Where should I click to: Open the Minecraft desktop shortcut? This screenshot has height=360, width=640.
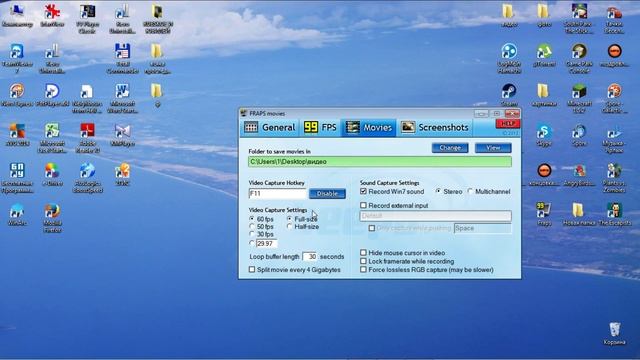[x=579, y=98]
